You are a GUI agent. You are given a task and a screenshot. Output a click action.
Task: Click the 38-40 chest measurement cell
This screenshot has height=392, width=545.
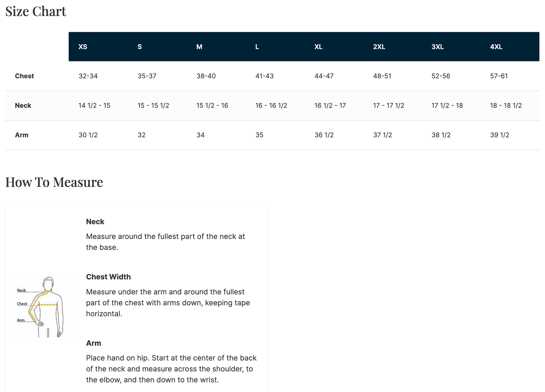206,76
